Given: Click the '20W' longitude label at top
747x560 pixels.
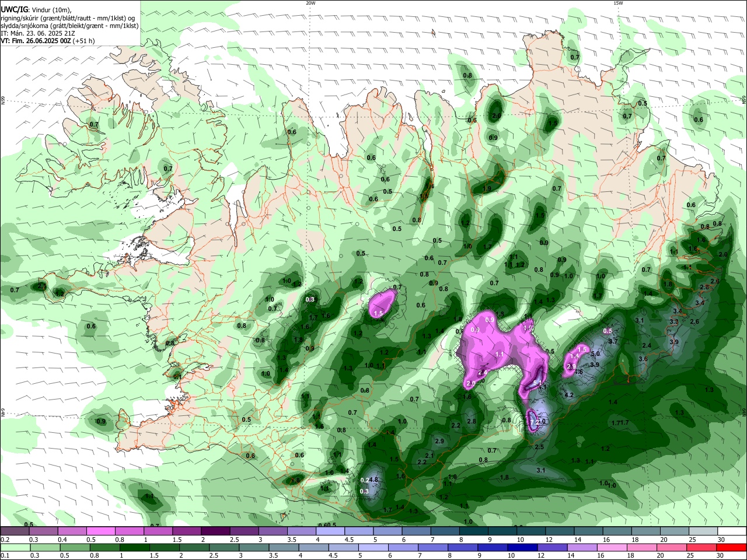Looking at the screenshot, I should coord(310,3).
